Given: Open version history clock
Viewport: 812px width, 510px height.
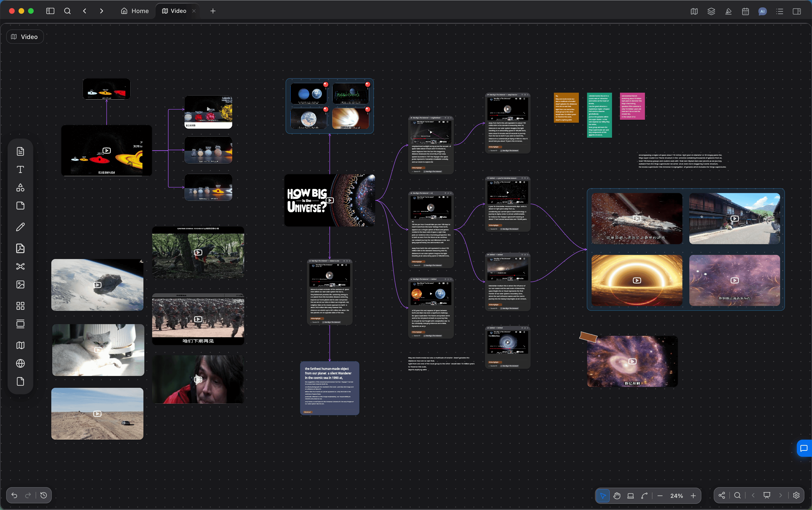Looking at the screenshot, I should pos(44,495).
